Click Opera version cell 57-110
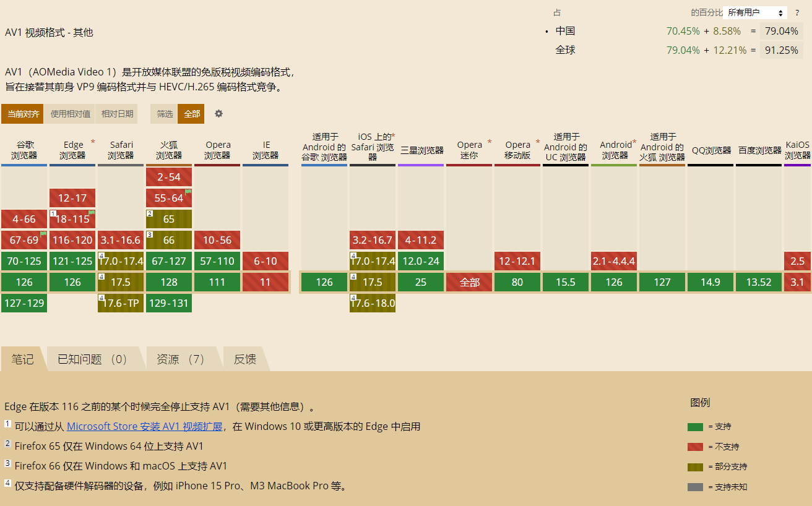 tap(217, 261)
